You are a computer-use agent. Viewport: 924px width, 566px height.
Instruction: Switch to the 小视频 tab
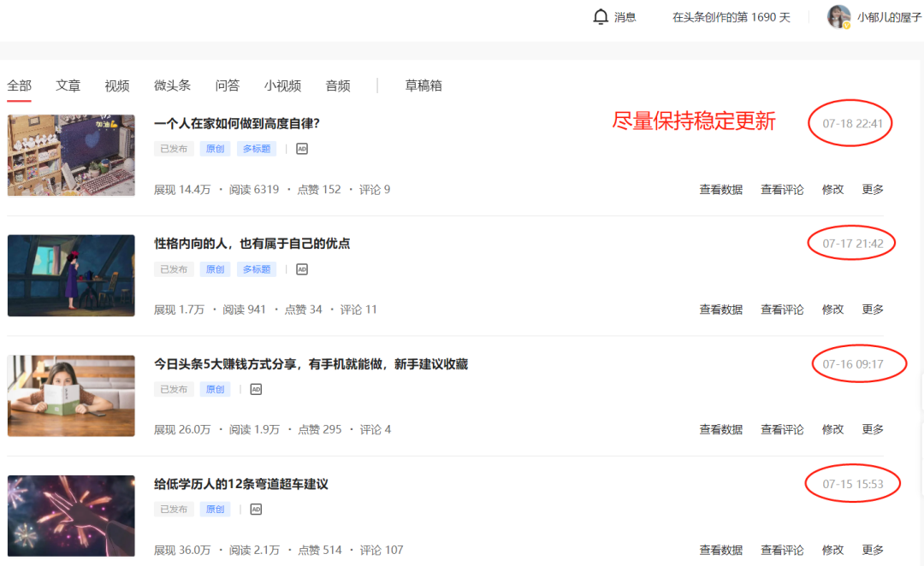coord(283,85)
